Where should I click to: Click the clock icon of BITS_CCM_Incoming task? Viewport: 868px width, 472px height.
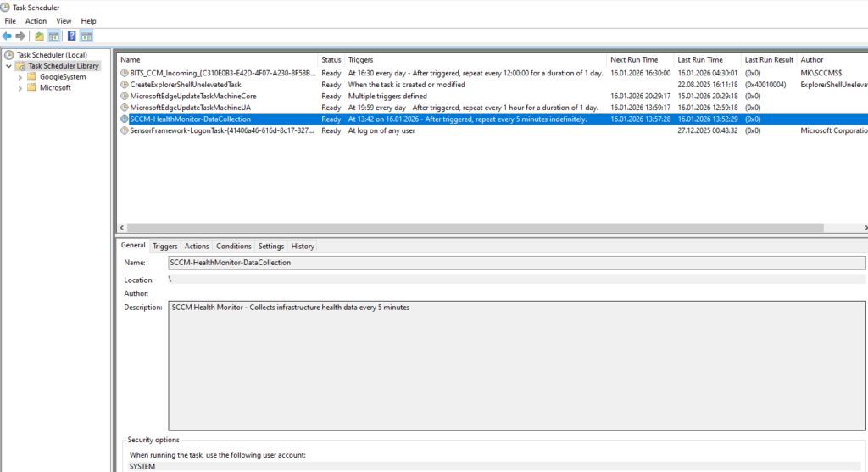click(x=125, y=73)
